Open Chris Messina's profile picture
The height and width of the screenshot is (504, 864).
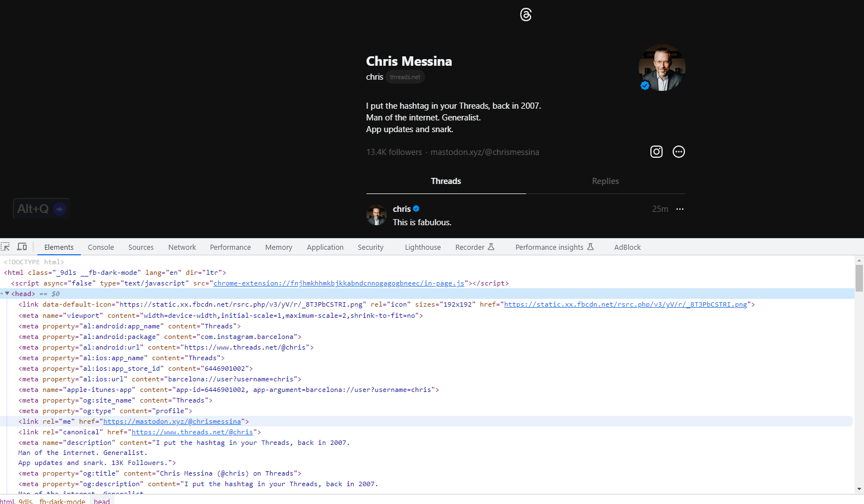coord(662,67)
